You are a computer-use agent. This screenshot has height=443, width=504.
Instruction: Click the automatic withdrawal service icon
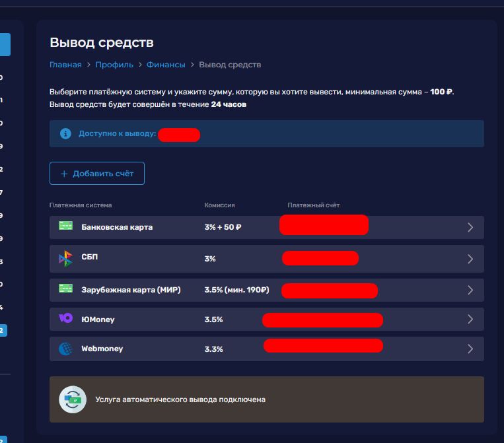point(73,399)
